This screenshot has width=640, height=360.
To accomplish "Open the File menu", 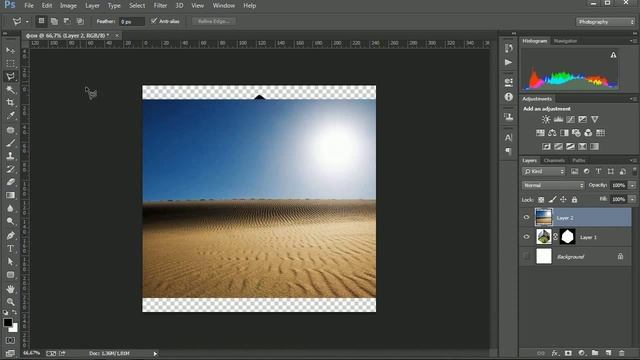I will pyautogui.click(x=29, y=6).
